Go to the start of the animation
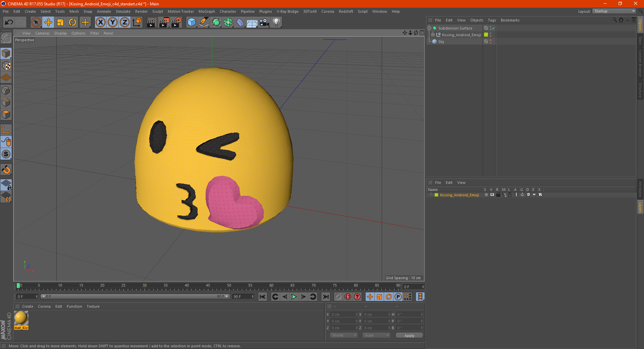The image size is (644, 349). pos(263,297)
